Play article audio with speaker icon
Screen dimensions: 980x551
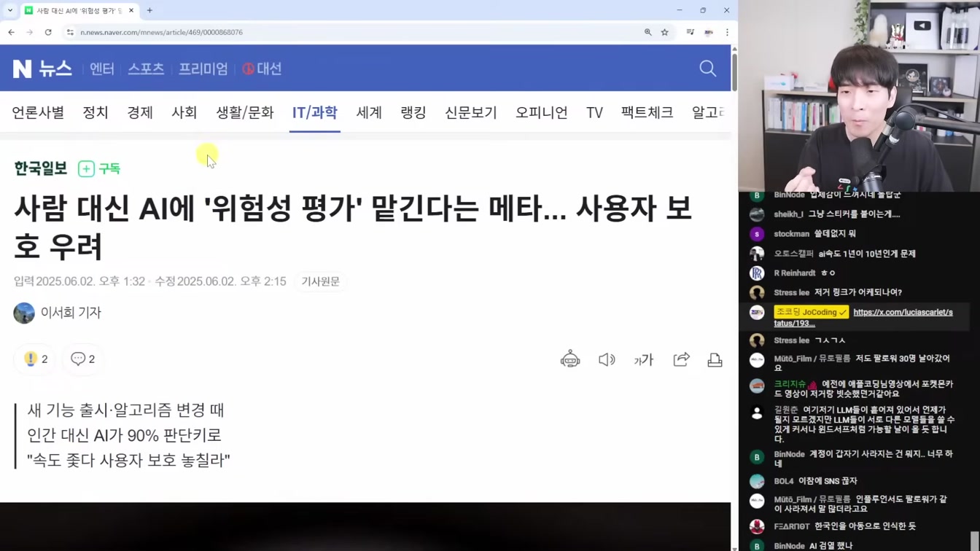607,359
